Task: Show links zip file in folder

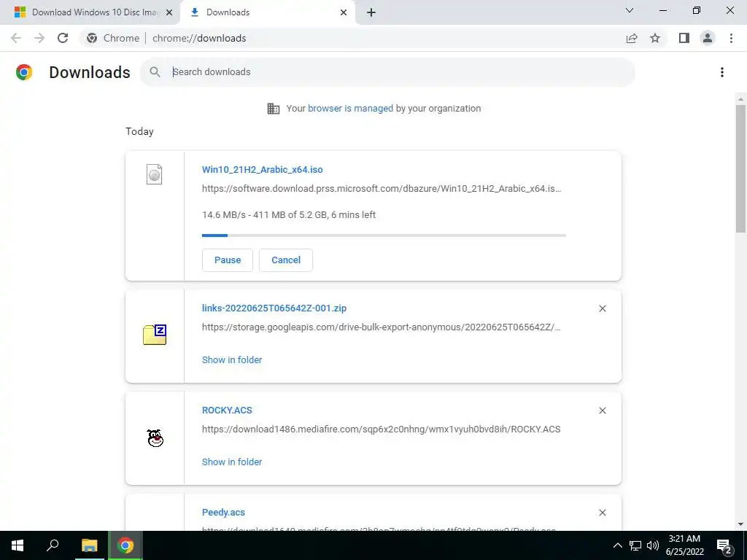Action: [232, 360]
